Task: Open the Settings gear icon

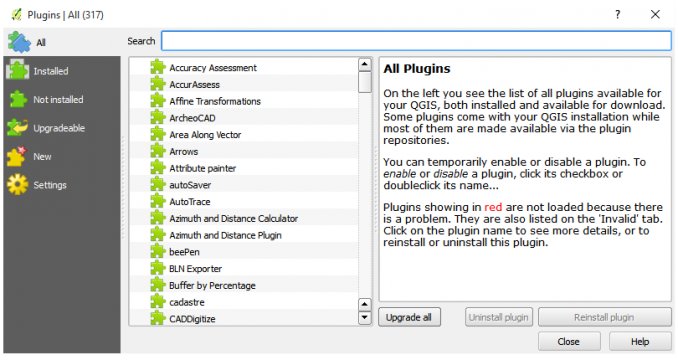Action: (18, 185)
